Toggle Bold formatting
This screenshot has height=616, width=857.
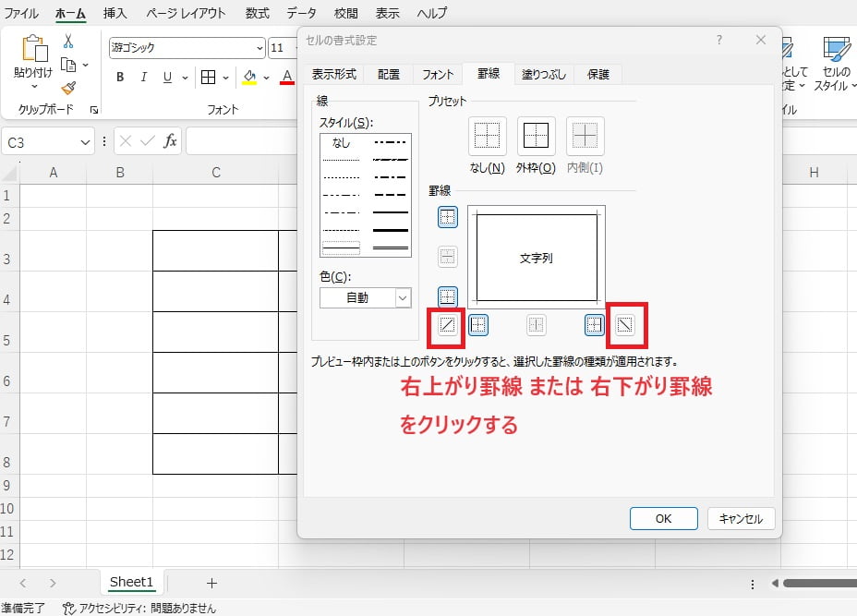tap(120, 77)
